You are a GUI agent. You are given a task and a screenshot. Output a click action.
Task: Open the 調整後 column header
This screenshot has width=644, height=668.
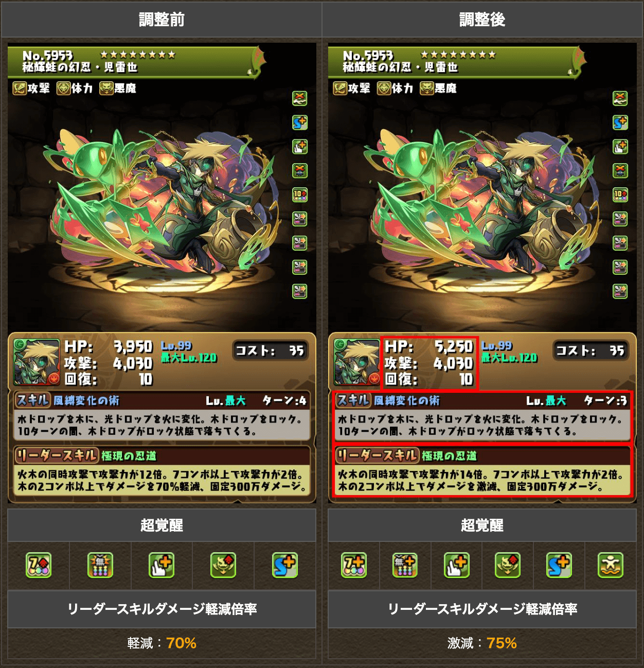coord(482,20)
